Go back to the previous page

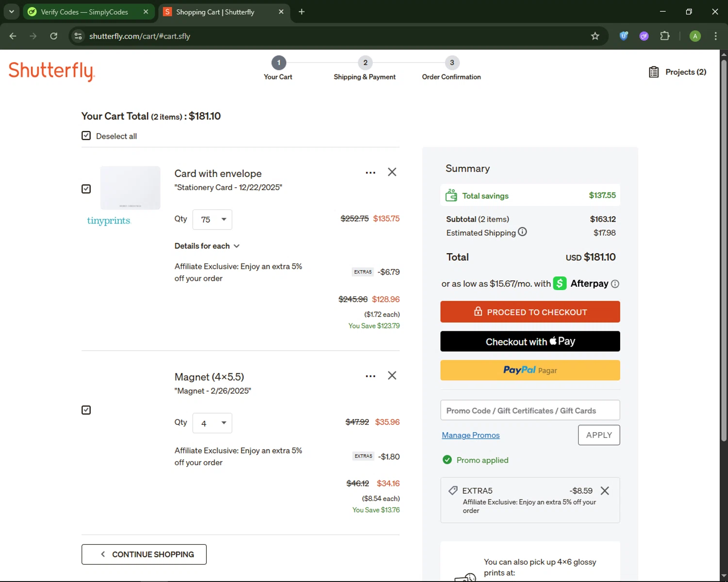coord(13,36)
